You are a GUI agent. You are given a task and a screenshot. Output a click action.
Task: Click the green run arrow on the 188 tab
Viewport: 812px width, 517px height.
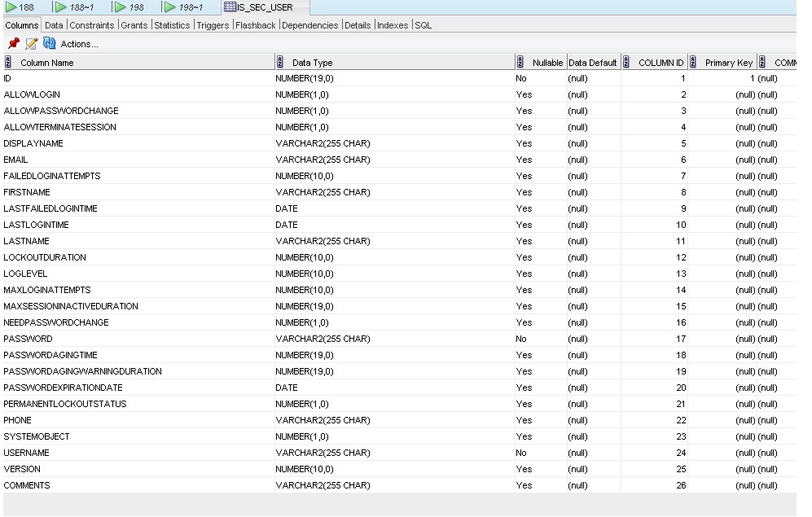point(11,7)
